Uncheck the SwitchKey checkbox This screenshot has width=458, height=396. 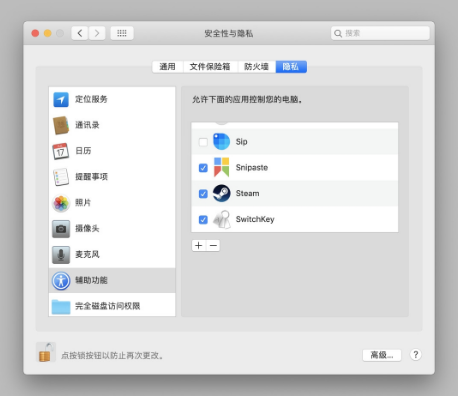(203, 220)
